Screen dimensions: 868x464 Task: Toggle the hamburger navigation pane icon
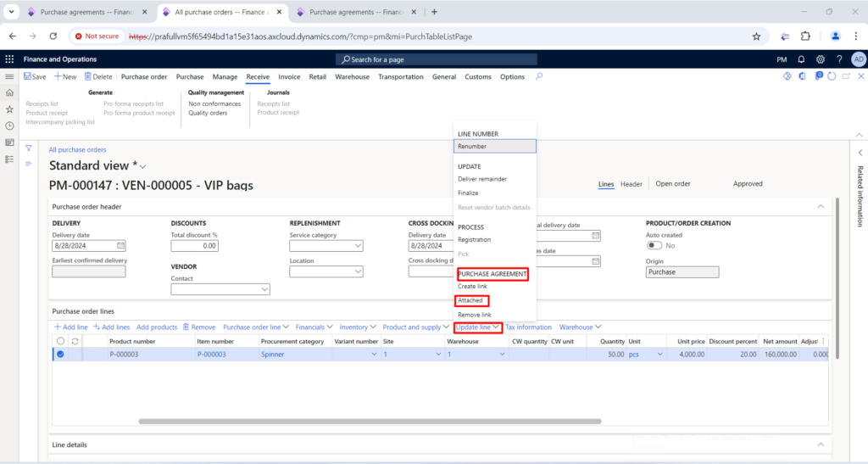pos(9,77)
